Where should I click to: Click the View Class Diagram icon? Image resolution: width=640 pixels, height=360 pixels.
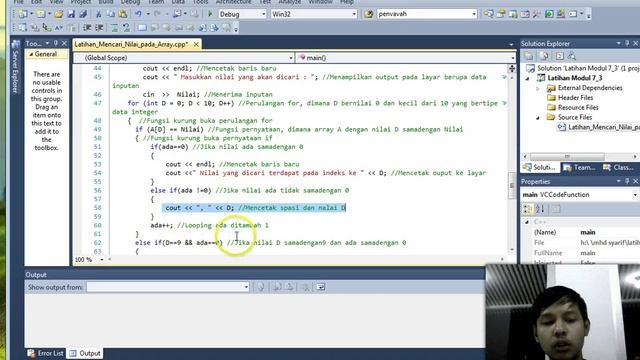click(572, 56)
